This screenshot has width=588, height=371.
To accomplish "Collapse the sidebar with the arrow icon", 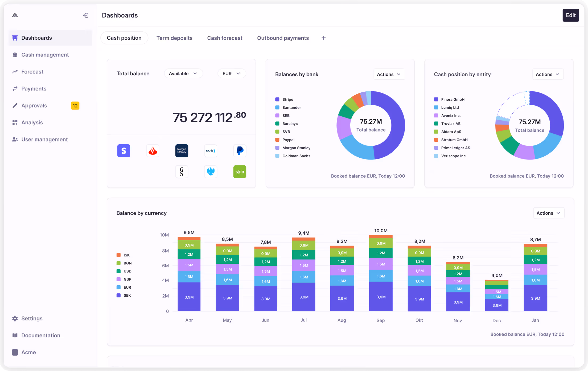I will pos(86,15).
